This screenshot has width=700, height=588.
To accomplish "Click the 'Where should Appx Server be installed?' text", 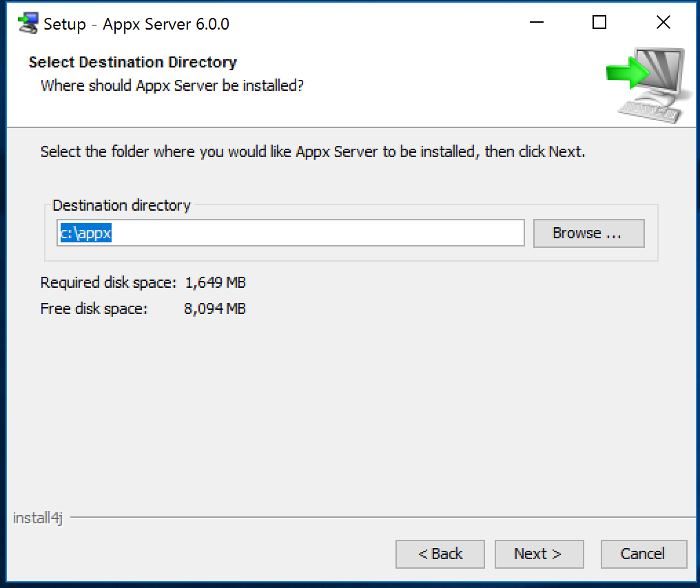I will (172, 85).
